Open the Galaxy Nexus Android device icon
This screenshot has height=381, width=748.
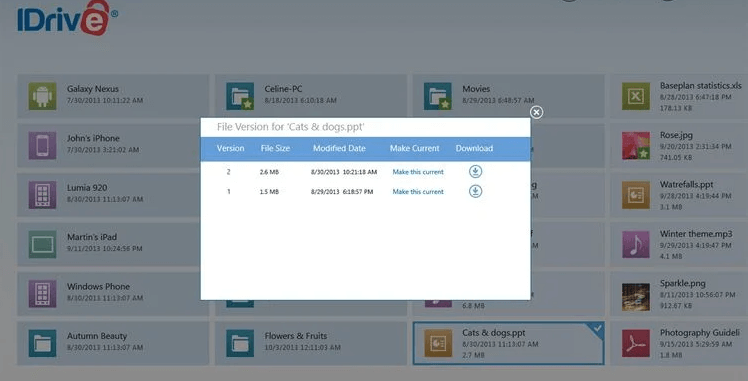coord(42,96)
